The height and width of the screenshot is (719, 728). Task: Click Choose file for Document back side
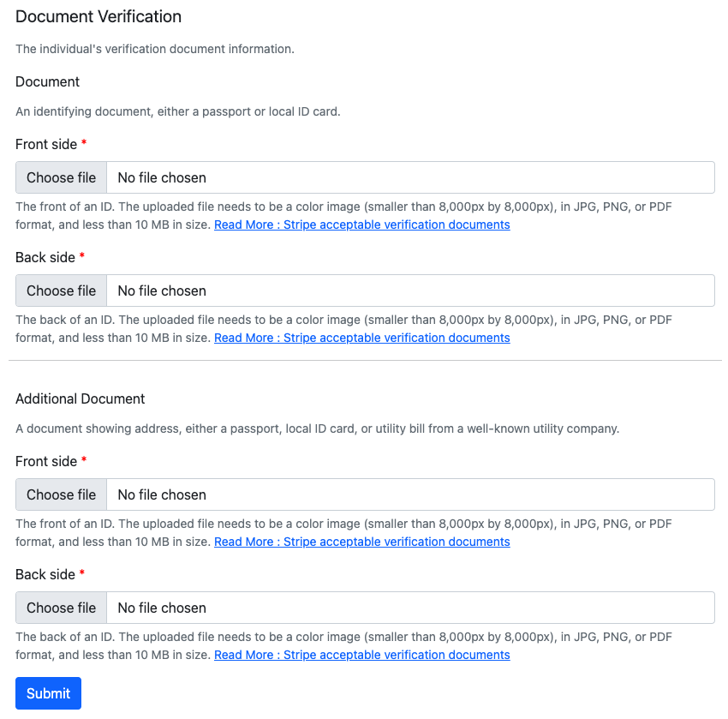point(62,291)
